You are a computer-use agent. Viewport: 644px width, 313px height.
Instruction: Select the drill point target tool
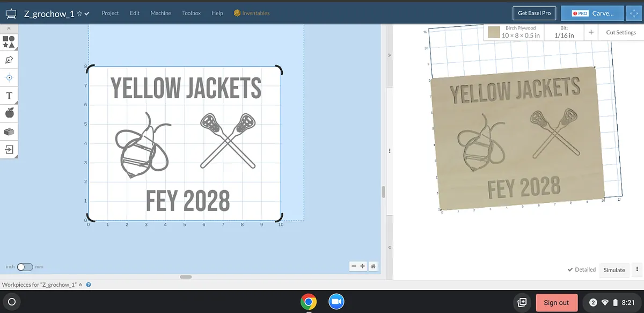coord(9,78)
